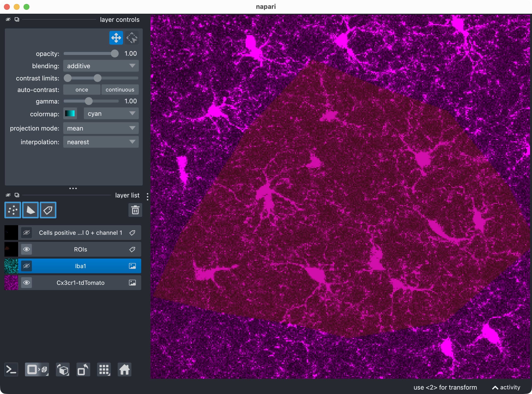Open the blending dropdown set to additive
This screenshot has width=532, height=394.
pos(101,66)
